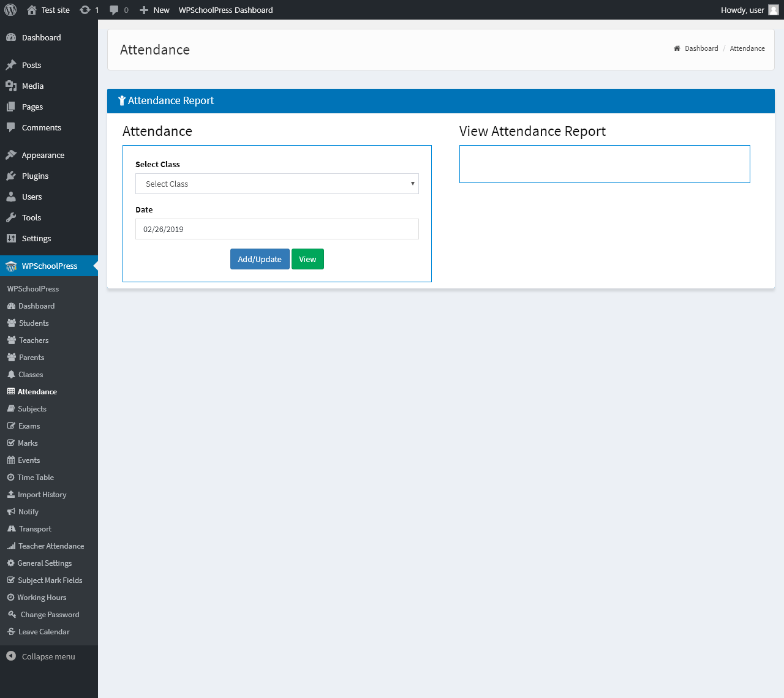Open WPSchoolPress Dashboard in admin bar

point(225,10)
